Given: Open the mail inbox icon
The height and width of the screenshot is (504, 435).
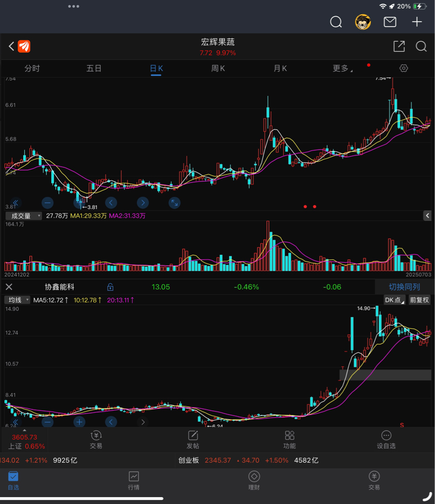Looking at the screenshot, I should coord(390,22).
